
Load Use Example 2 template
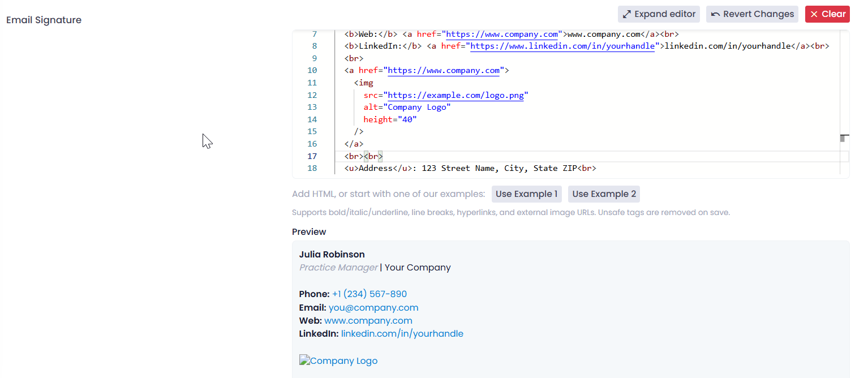[x=604, y=194]
